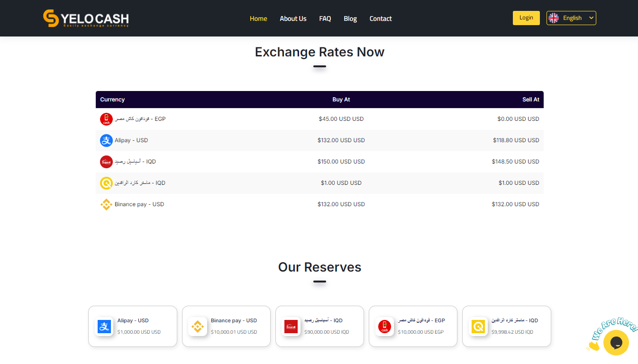Click the $0.00 USD USD sell rate
Screen dimensions: 638x364
click(518, 119)
